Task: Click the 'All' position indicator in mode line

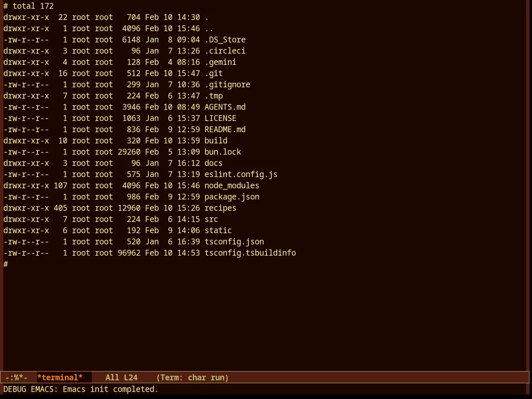Action: 112,377
